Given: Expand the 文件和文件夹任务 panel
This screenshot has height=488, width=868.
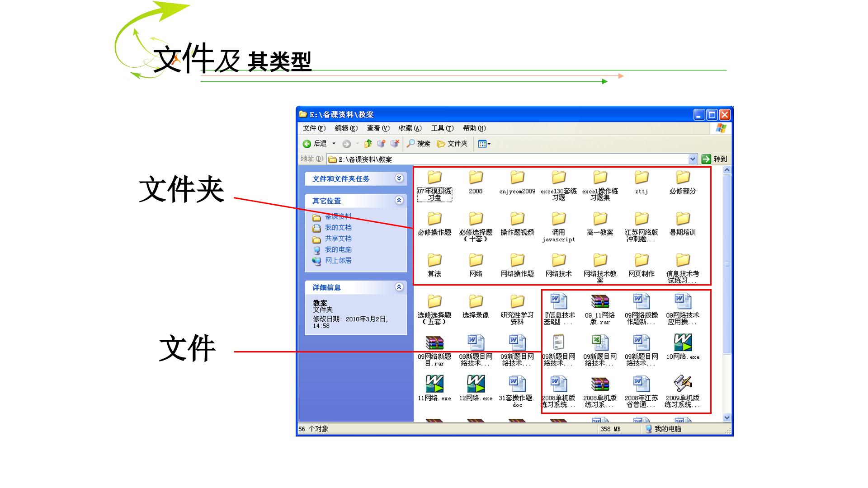Looking at the screenshot, I should pyautogui.click(x=399, y=178).
